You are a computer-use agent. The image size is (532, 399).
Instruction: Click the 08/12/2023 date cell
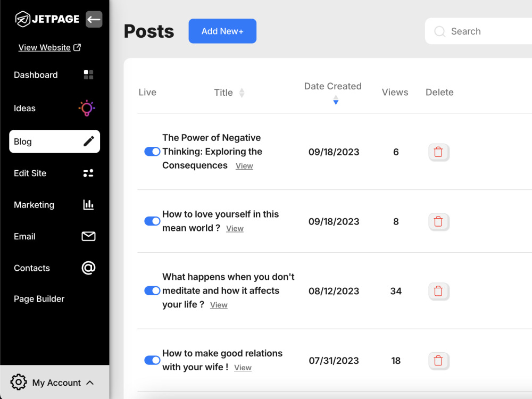click(334, 291)
